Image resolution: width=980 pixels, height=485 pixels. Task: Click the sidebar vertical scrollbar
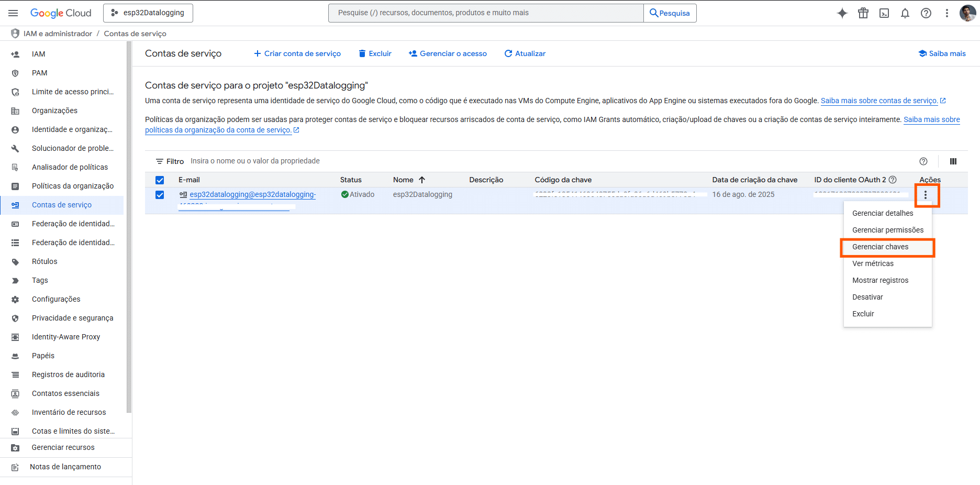point(129,225)
